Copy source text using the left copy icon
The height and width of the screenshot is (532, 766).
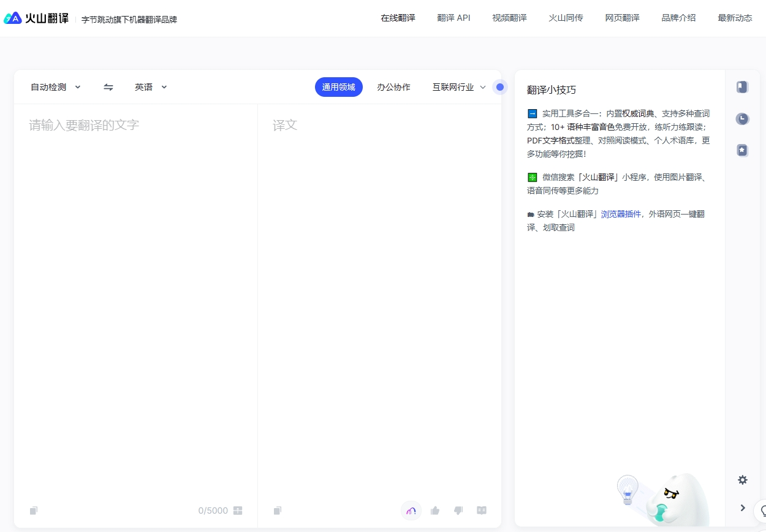point(34,511)
